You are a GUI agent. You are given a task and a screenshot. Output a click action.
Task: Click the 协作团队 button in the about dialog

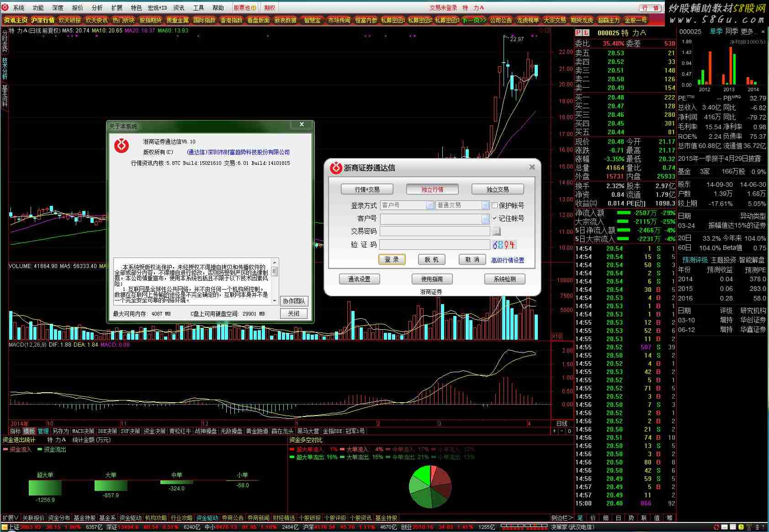(x=294, y=301)
